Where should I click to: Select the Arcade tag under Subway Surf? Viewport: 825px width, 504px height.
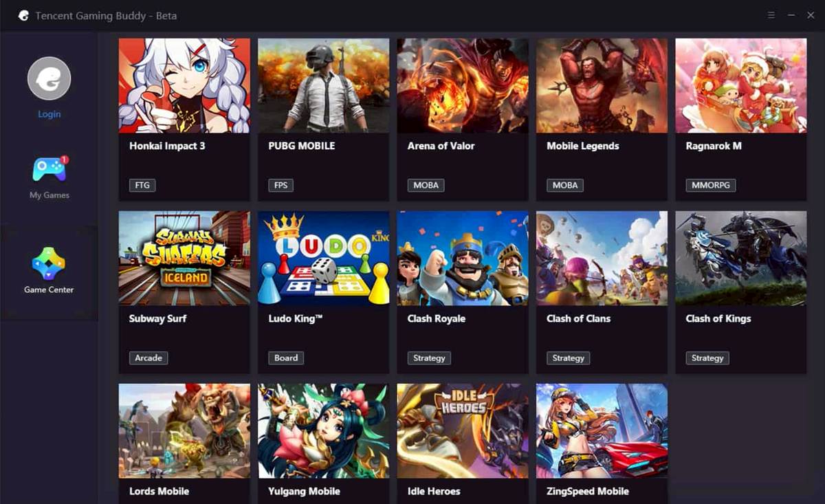click(x=148, y=358)
